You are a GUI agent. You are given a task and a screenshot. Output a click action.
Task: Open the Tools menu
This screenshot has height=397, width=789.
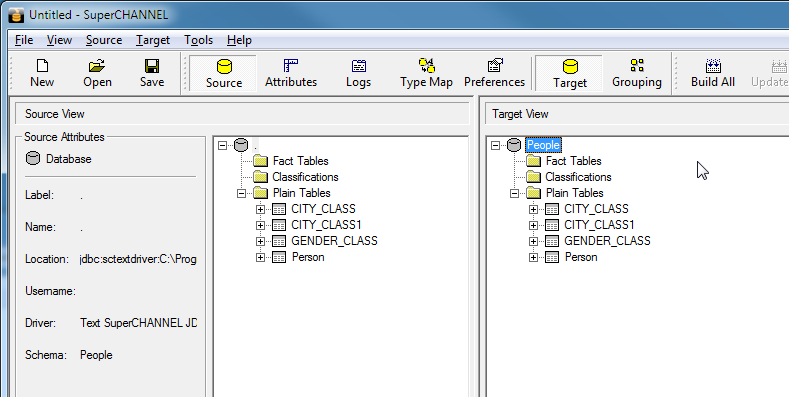[x=198, y=40]
